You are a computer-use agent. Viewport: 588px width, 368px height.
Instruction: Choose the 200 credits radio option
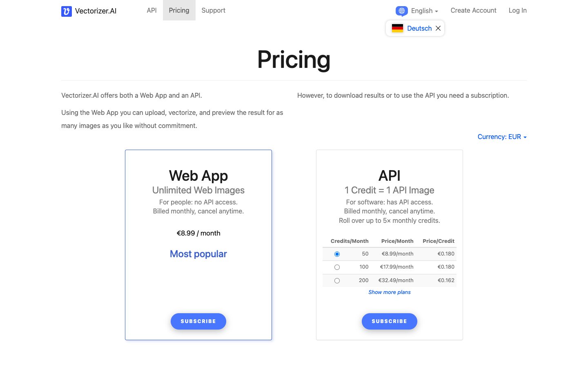(337, 280)
